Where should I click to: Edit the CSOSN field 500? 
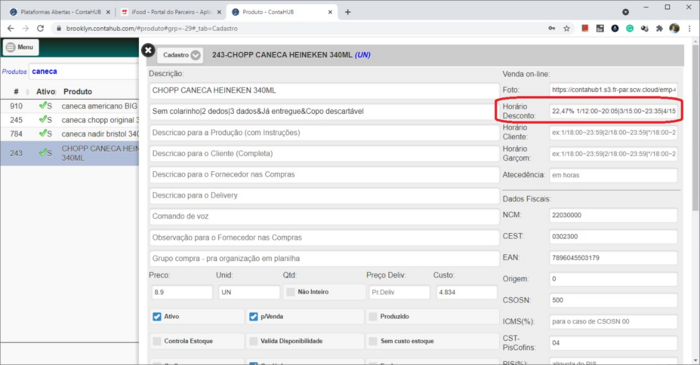pos(613,300)
